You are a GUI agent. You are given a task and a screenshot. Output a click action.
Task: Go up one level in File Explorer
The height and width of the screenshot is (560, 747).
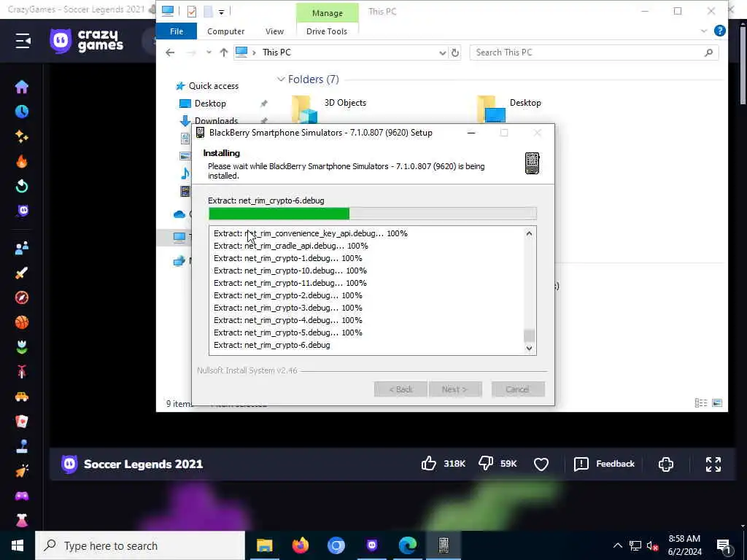click(x=224, y=52)
